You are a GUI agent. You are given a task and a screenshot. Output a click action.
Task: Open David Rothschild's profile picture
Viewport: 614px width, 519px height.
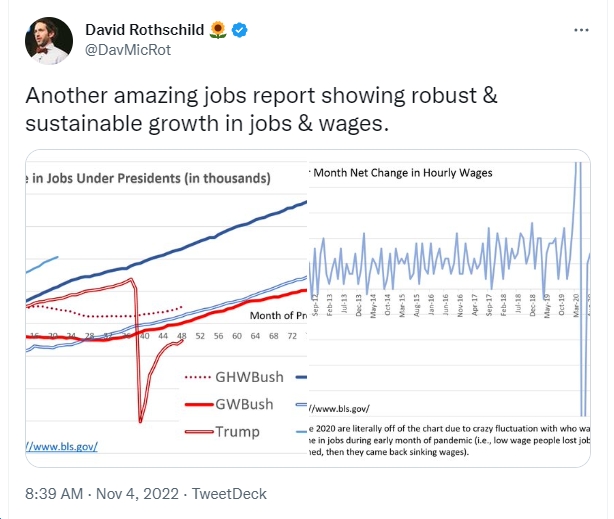(x=49, y=40)
